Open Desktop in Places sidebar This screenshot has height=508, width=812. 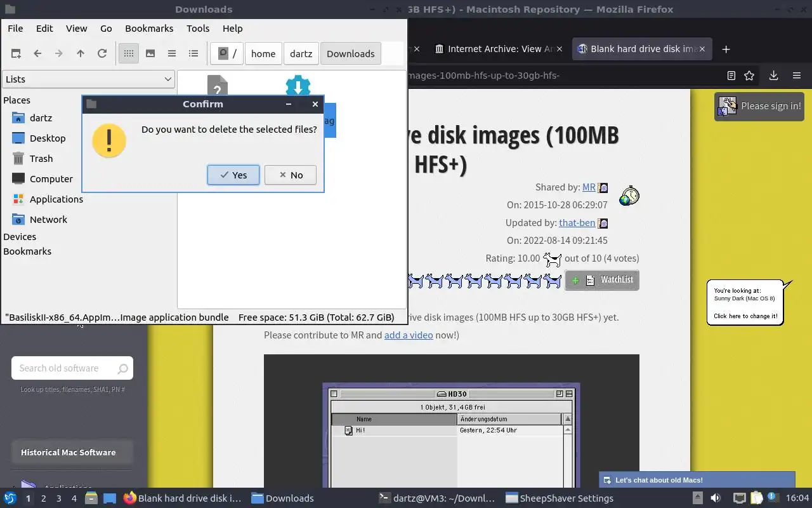(x=48, y=138)
